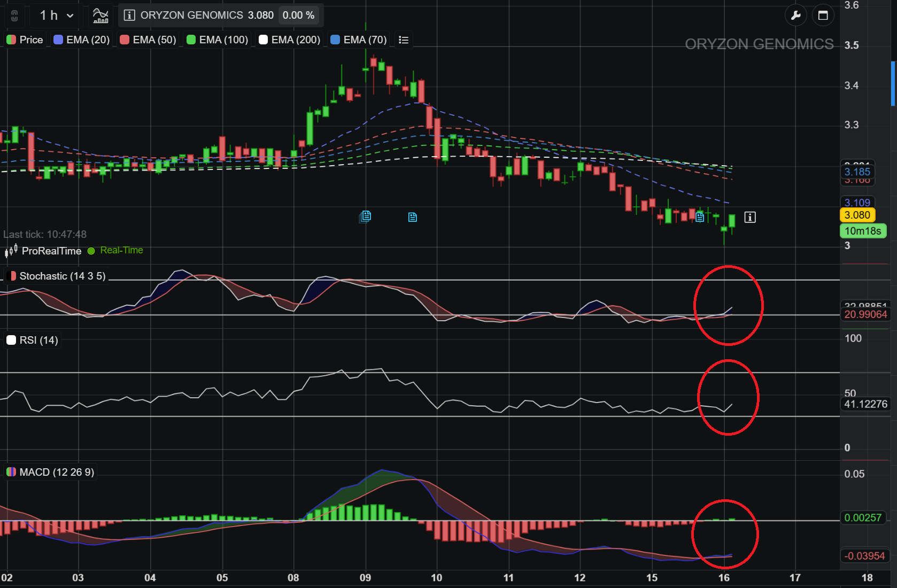Click the ORYZON GENOMICS title tab
Image resolution: width=897 pixels, height=588 pixels.
[192, 16]
